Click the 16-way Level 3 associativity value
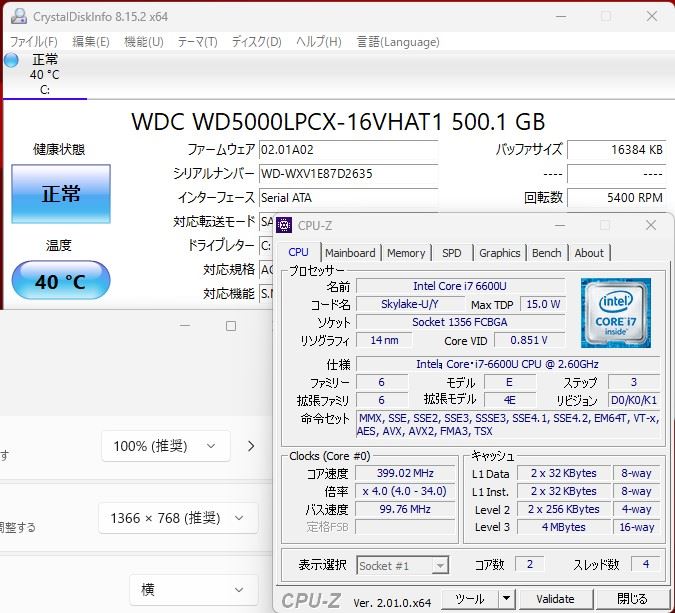This screenshot has height=613, width=675. (637, 527)
